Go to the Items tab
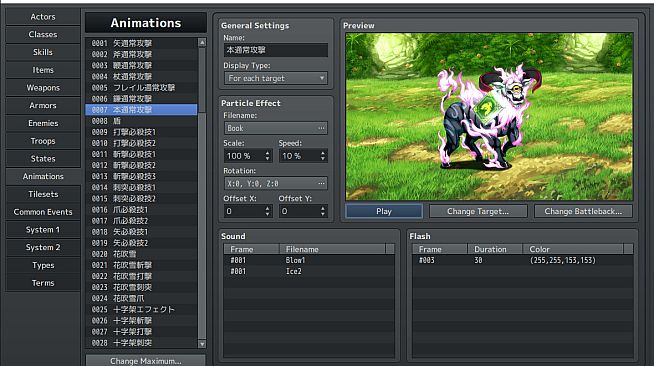 pyautogui.click(x=43, y=70)
